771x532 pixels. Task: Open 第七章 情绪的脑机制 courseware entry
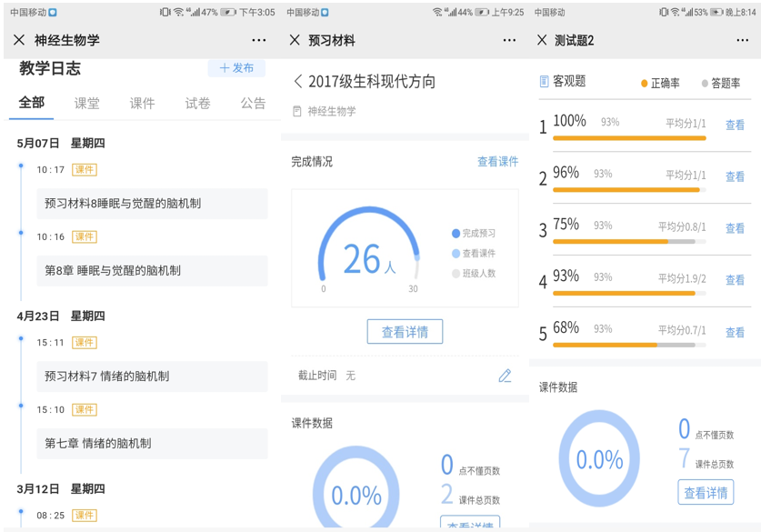pyautogui.click(x=152, y=444)
